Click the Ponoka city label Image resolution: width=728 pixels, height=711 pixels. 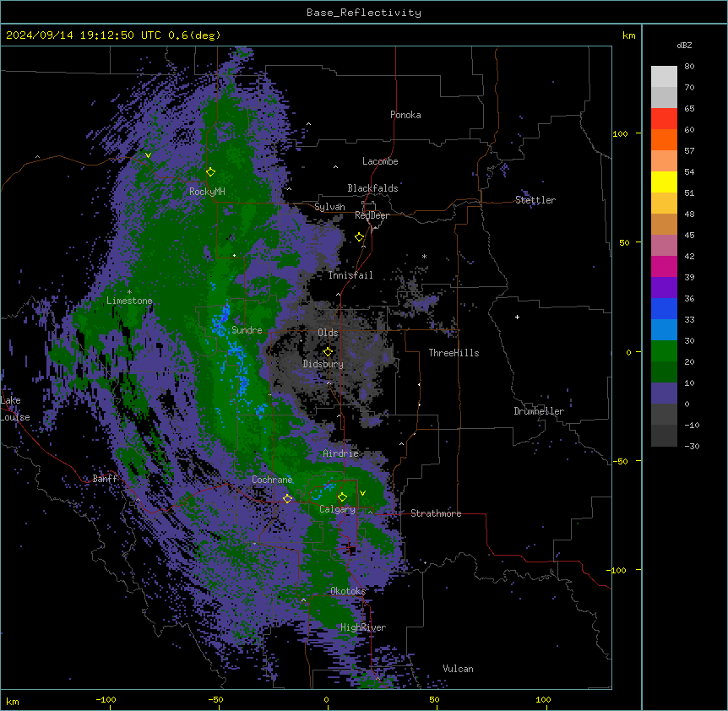tap(405, 115)
